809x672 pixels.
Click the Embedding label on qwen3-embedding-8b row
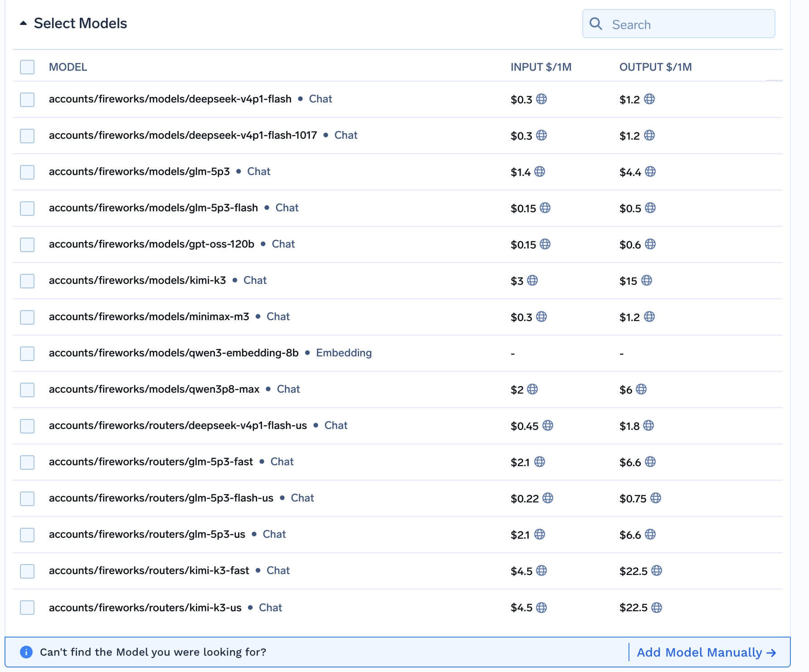click(x=344, y=353)
